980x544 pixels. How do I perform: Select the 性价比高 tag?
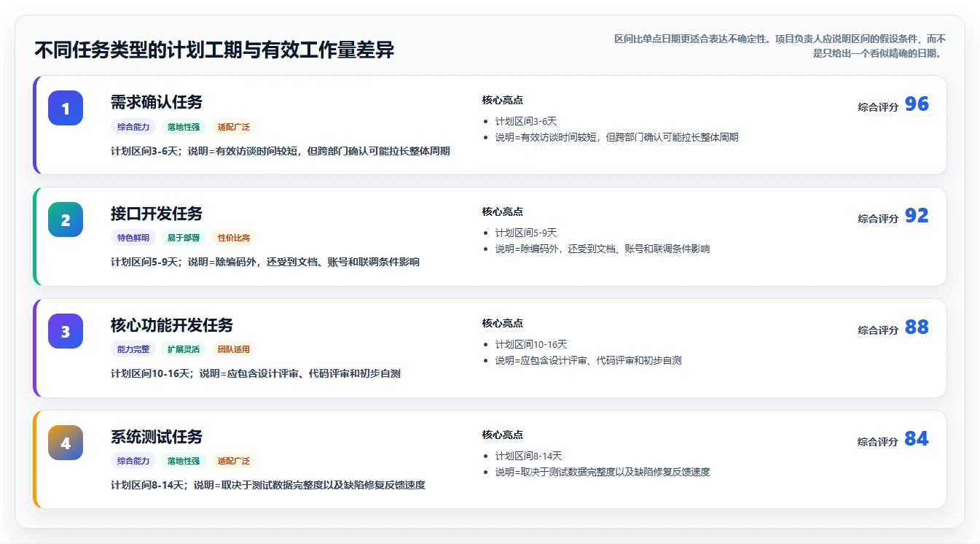(234, 238)
